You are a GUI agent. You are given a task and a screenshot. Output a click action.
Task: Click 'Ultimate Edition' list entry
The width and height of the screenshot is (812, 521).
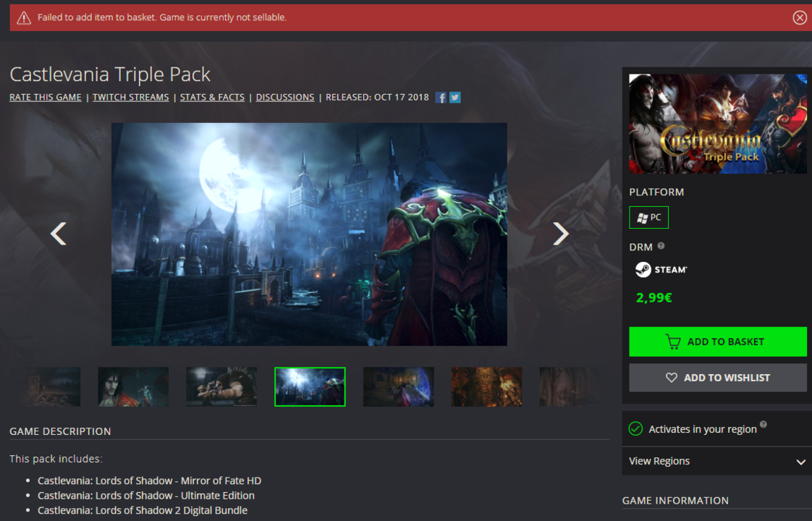click(146, 496)
